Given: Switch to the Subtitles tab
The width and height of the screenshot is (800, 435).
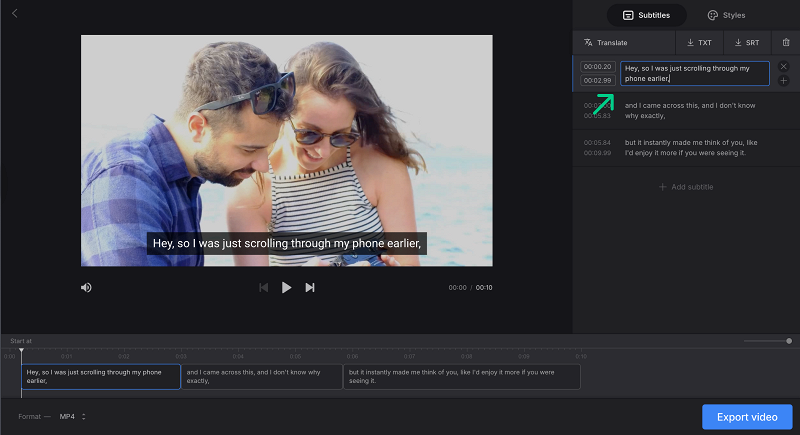Looking at the screenshot, I should pos(646,15).
